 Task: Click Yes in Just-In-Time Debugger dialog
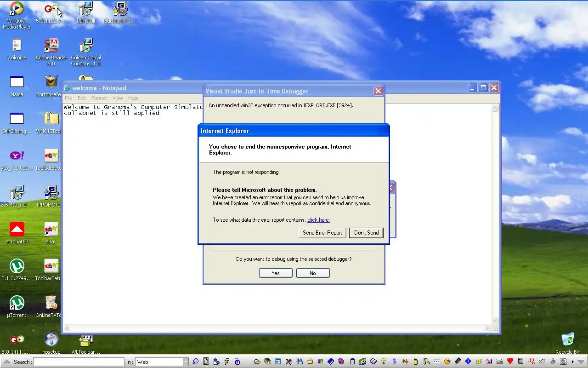click(x=276, y=273)
